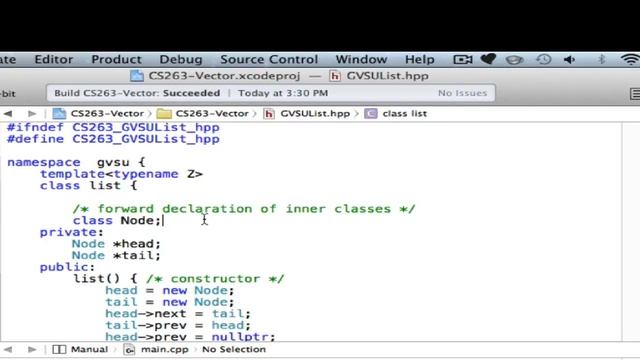Click the 'head->prev = nullptr;' line
Image resolution: width=640 pixels, height=360 pixels.
[190, 336]
